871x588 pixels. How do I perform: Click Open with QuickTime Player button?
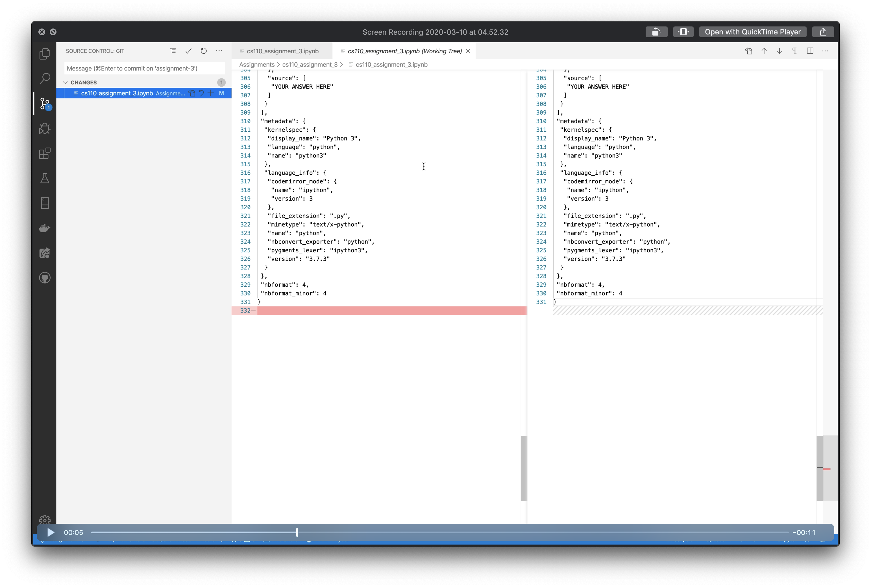click(x=752, y=32)
